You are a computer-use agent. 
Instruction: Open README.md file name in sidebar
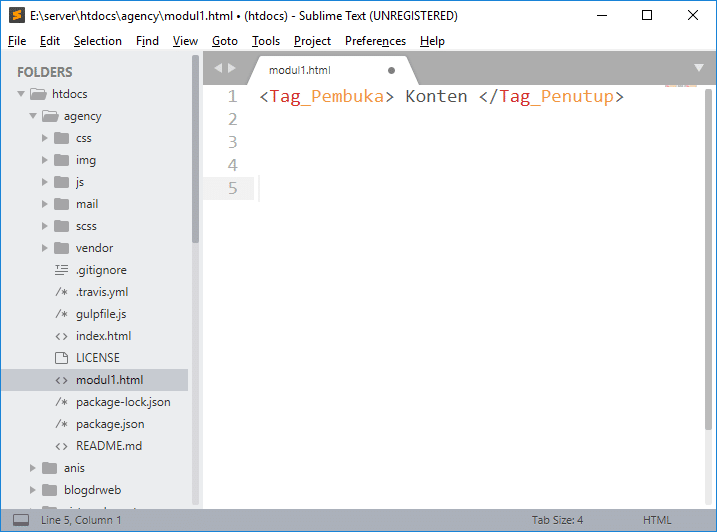coord(109,446)
